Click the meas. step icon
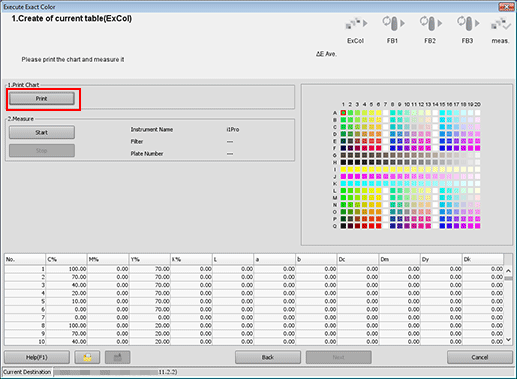Image resolution: width=517 pixels, height=379 pixels. tap(501, 24)
